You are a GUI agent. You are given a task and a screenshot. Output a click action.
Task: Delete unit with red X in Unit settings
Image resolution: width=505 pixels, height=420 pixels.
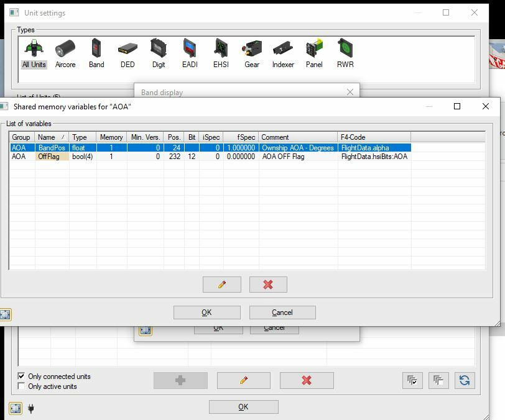(307, 380)
